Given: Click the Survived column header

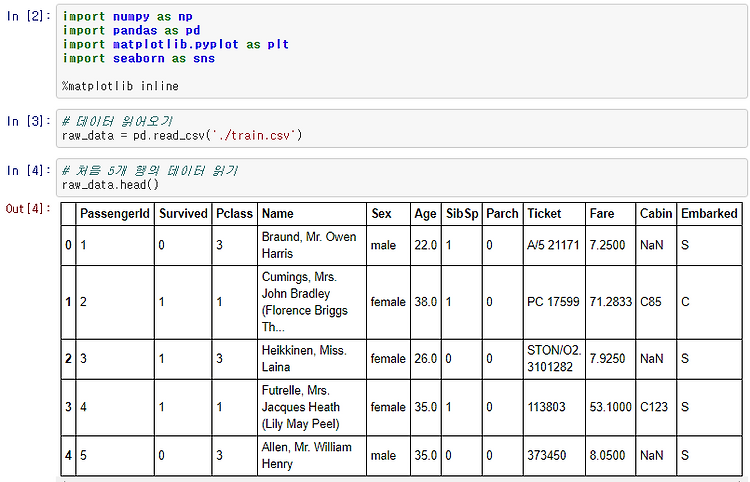Looking at the screenshot, I should [x=183, y=213].
